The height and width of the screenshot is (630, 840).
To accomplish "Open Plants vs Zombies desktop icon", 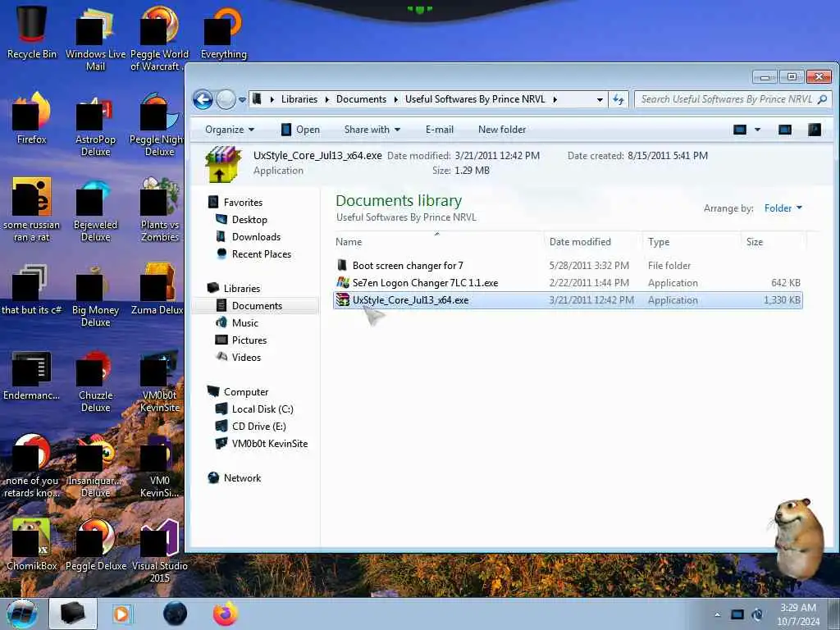I will coord(159,209).
